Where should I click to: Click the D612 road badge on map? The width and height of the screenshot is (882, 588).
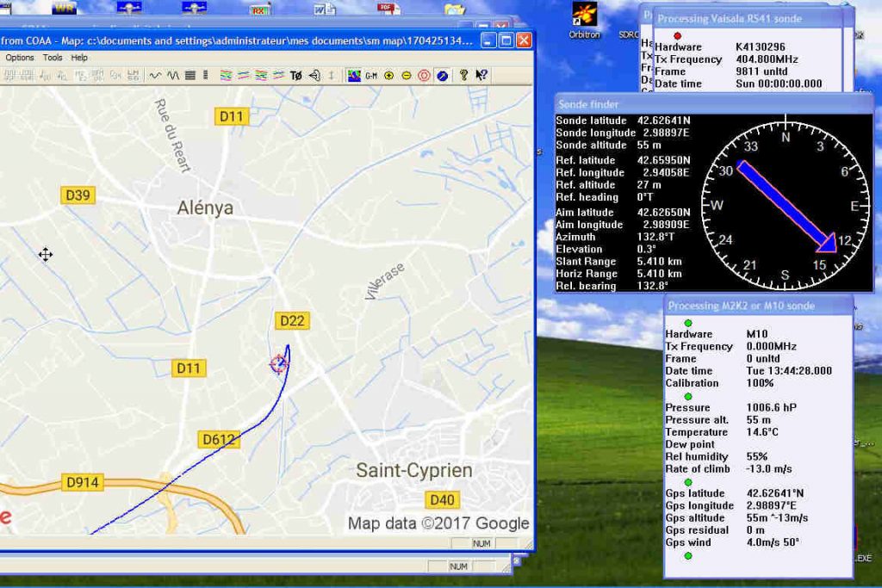(x=219, y=440)
